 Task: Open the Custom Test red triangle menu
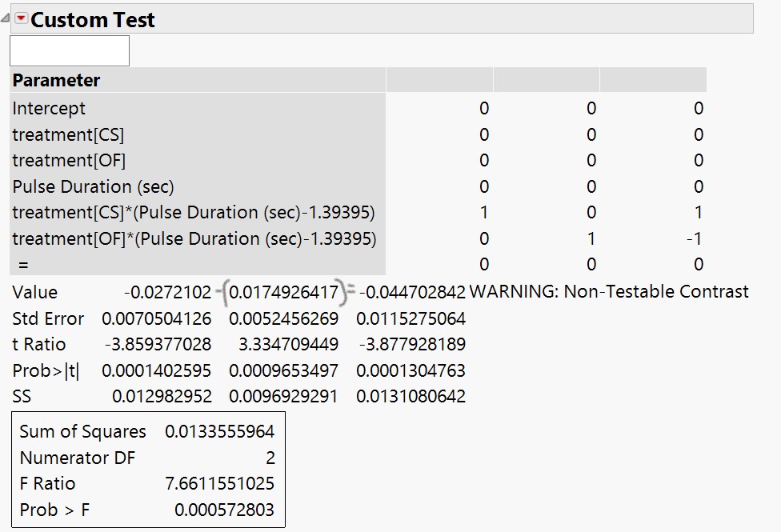click(x=21, y=19)
